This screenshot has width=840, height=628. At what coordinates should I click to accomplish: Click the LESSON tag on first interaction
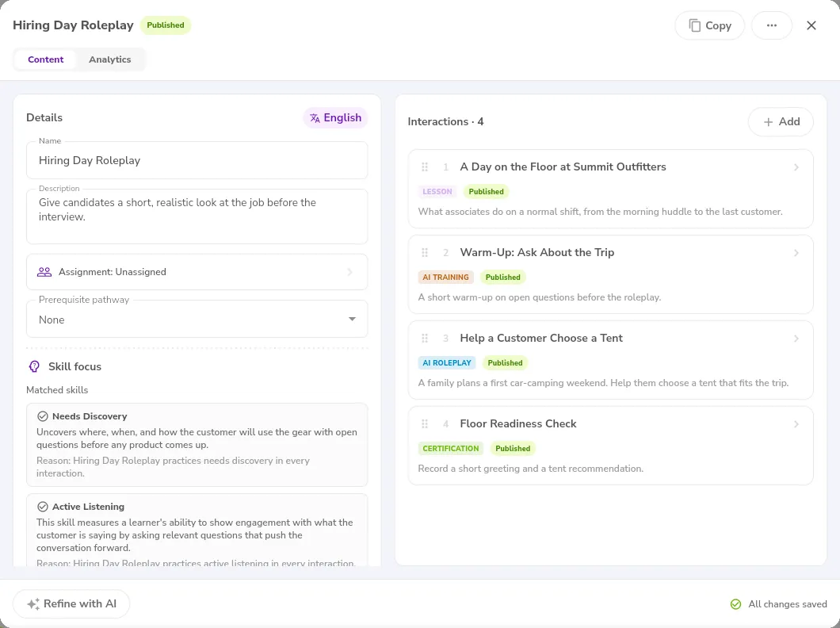[437, 191]
